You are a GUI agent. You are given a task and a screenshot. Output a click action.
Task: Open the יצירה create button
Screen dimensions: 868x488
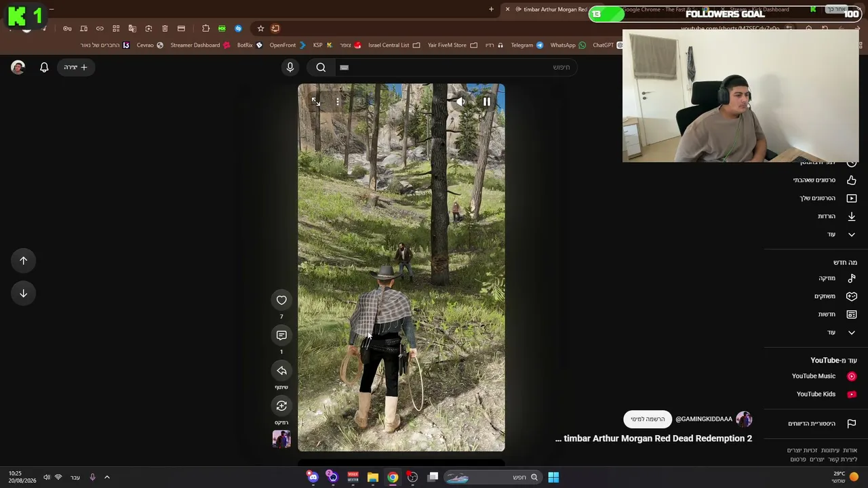click(75, 67)
